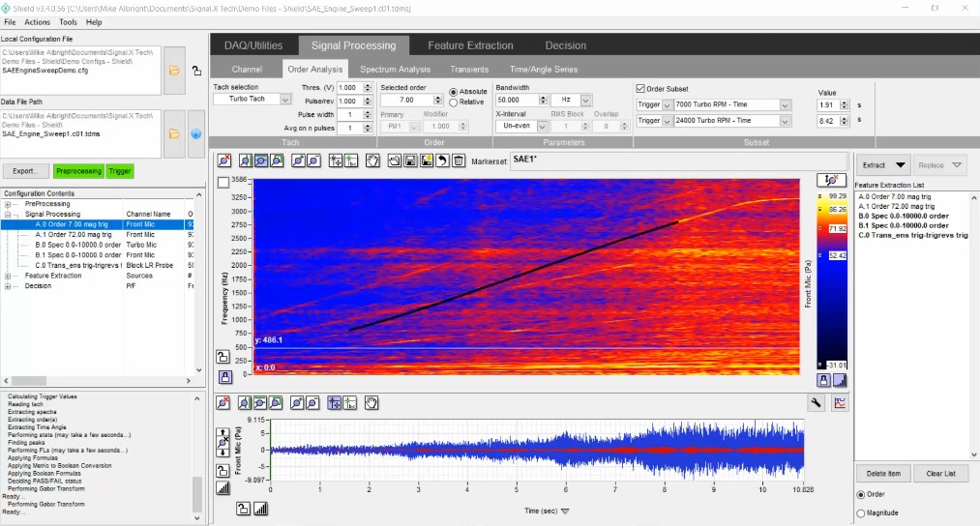The height and width of the screenshot is (526, 980).
Task: Open the Turbo Tach selection dropdown
Action: (x=285, y=100)
